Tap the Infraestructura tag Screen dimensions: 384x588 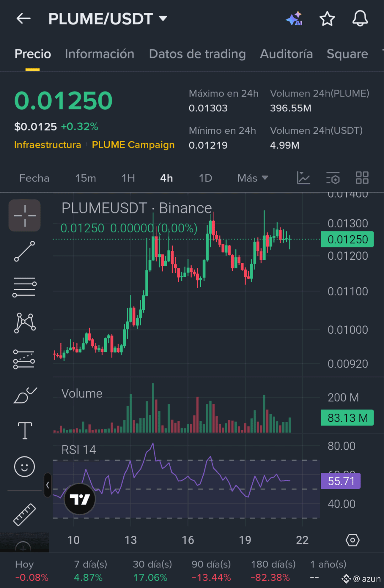tap(48, 145)
